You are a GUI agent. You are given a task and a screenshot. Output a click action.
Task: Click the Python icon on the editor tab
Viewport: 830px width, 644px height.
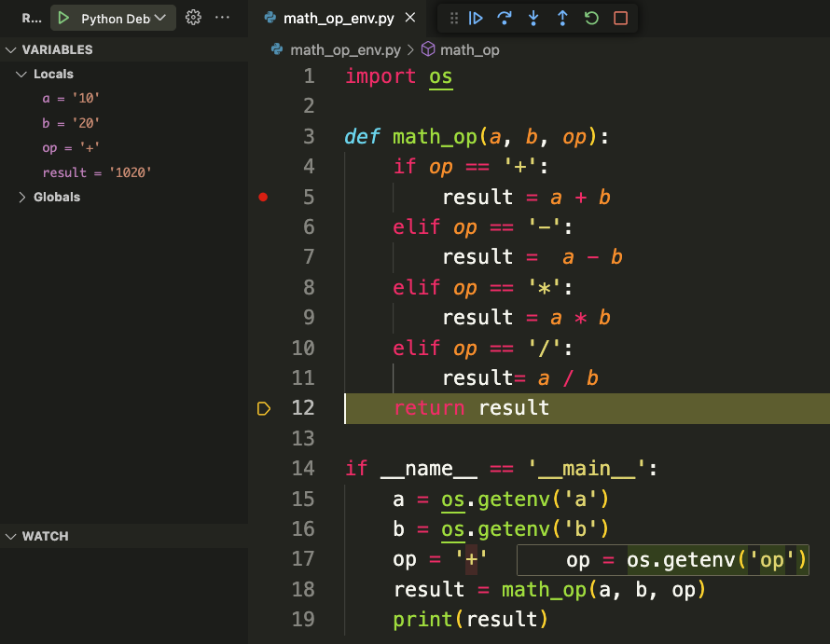point(270,18)
